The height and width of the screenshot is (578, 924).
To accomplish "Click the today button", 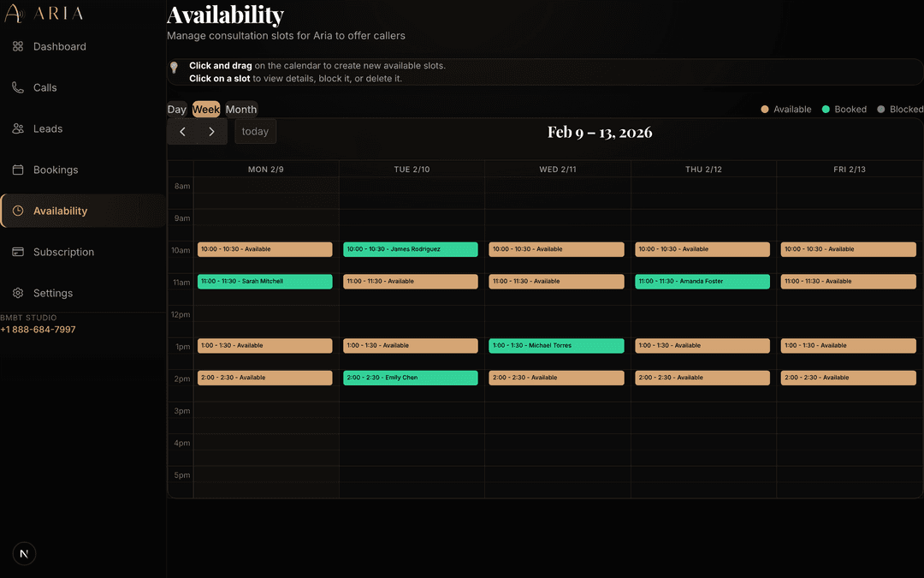I will [x=255, y=131].
